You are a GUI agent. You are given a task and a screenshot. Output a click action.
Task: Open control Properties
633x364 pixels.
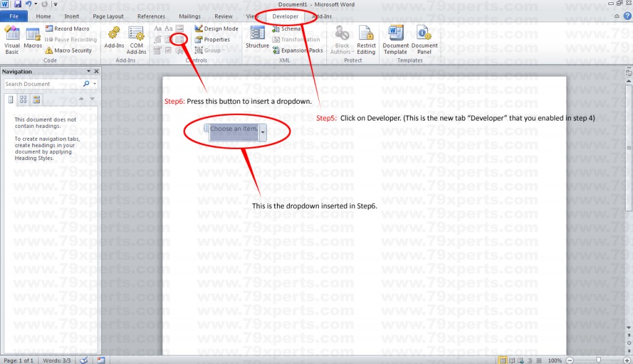coord(213,40)
